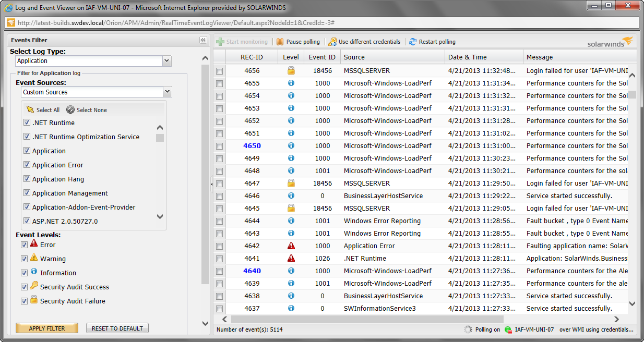Click the Select None icon
Viewport: 644px width, 342px height.
click(x=70, y=109)
